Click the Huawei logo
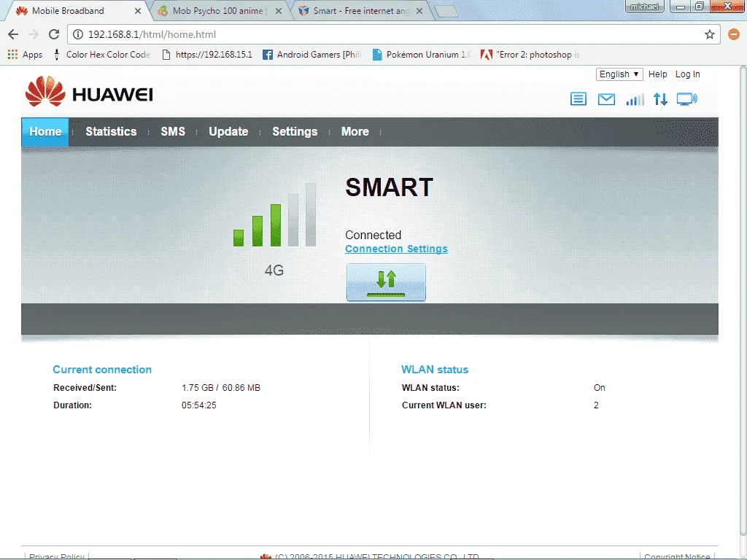The image size is (747, 560). click(89, 91)
